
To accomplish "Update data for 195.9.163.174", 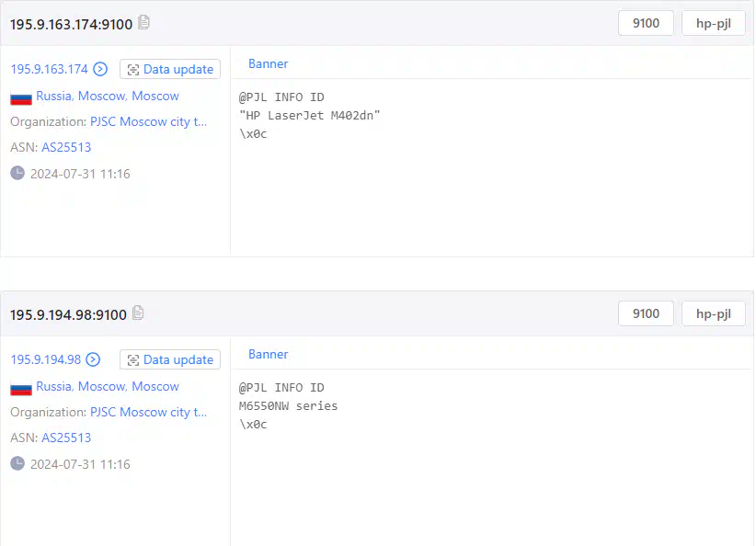I will [x=170, y=69].
